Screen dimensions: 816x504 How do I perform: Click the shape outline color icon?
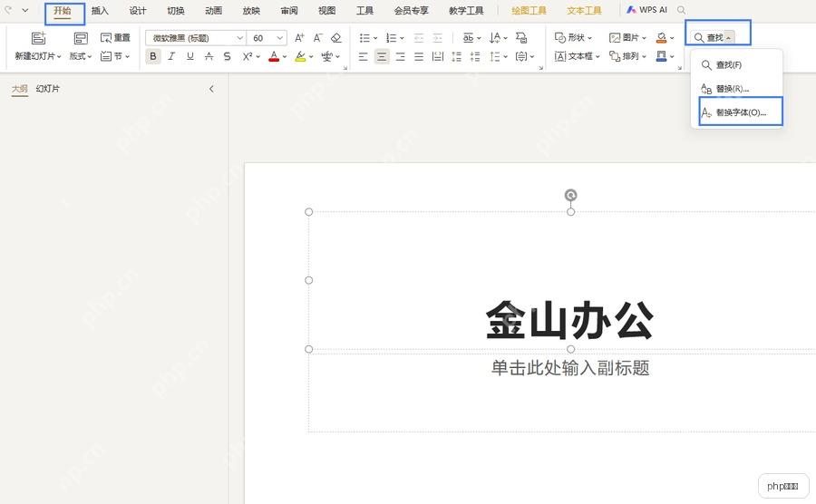[x=662, y=56]
